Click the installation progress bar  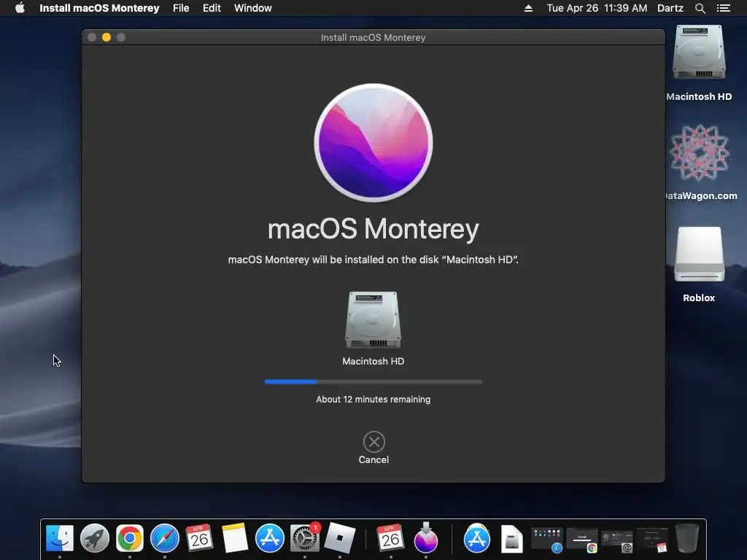coord(373,381)
